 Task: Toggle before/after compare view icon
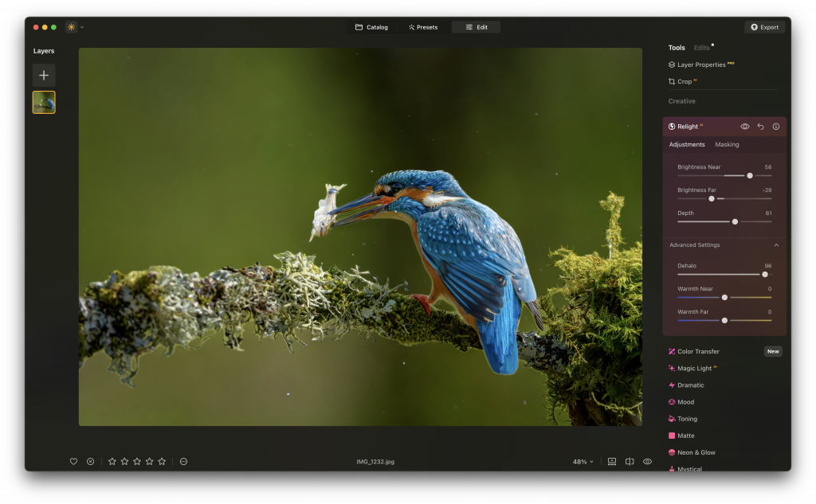coord(630,461)
